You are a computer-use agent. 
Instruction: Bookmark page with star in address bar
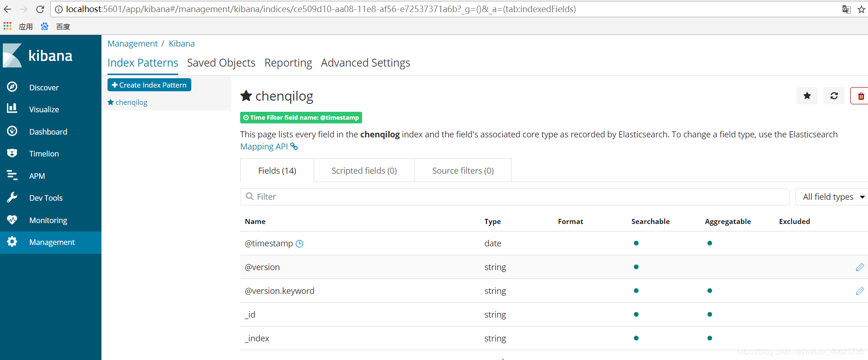point(861,9)
